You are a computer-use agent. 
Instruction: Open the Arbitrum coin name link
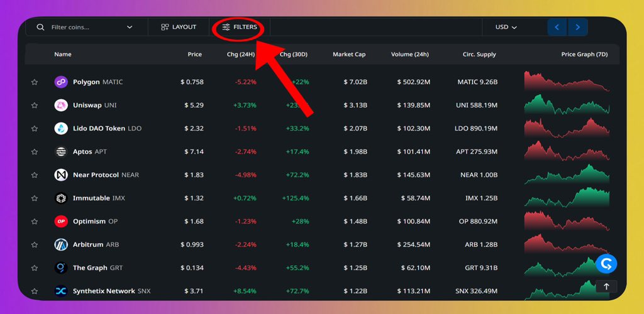88,245
